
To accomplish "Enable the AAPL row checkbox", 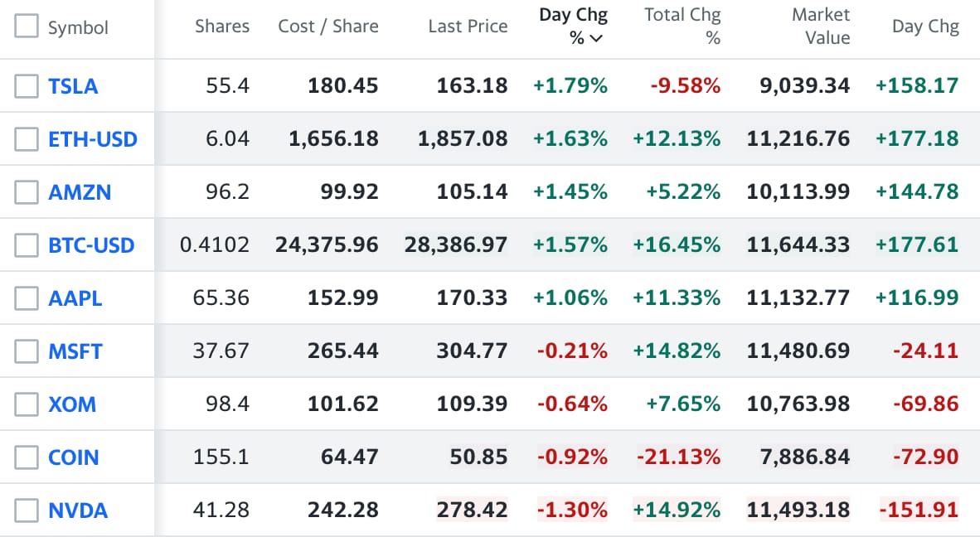I will tap(27, 298).
